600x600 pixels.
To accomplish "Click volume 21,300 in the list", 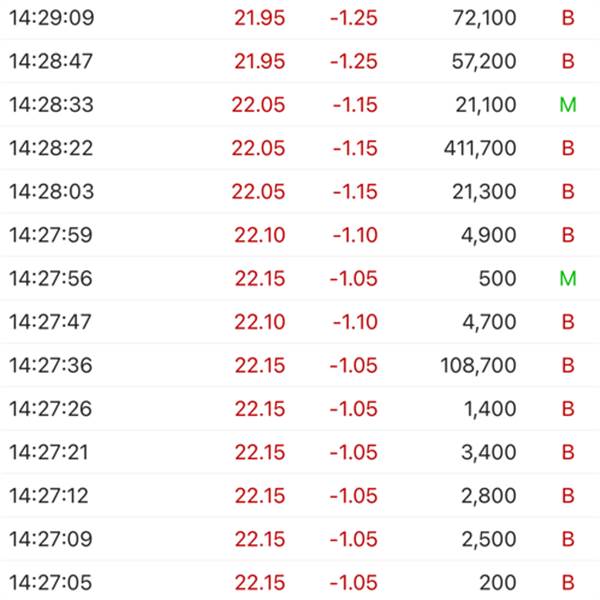I will point(484,191).
